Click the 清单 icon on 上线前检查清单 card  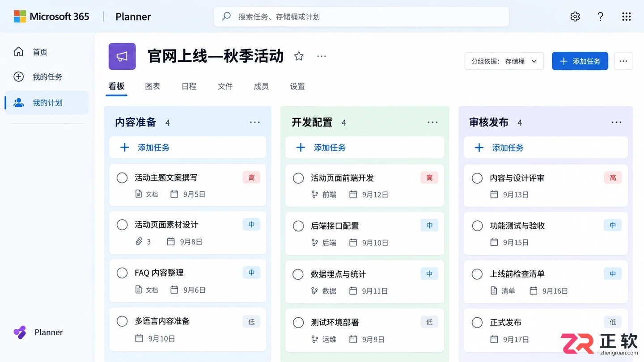click(x=494, y=290)
